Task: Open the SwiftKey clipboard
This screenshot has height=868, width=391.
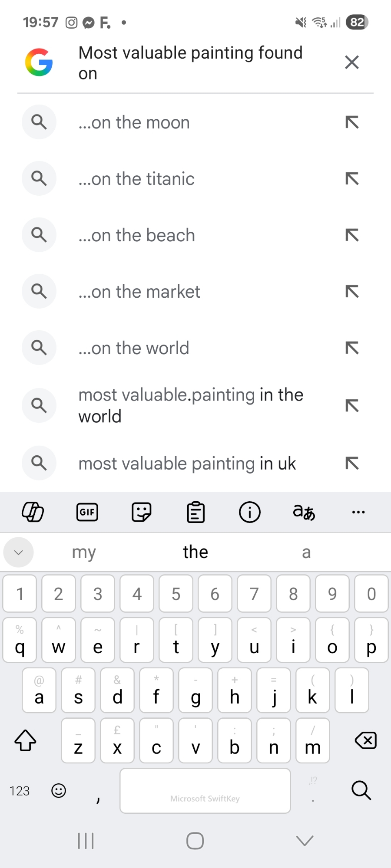Action: (x=196, y=512)
